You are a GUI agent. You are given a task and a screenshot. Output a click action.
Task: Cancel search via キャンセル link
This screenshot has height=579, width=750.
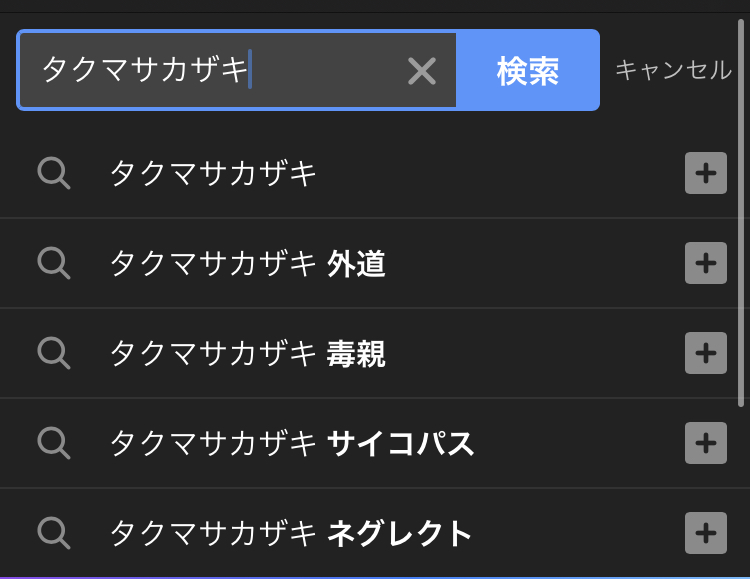click(672, 70)
